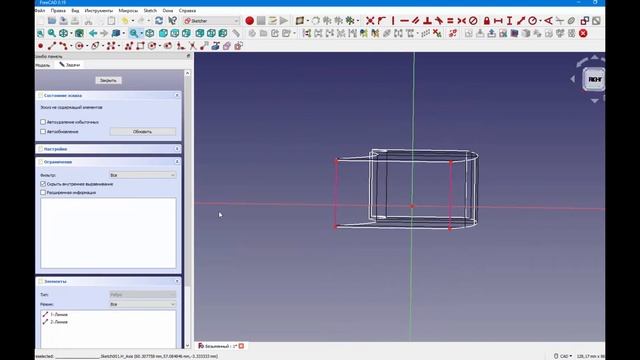Viewport: 640px width, 360px height.
Task: Open the Windows (Окна) menu
Action: [x=167, y=11]
